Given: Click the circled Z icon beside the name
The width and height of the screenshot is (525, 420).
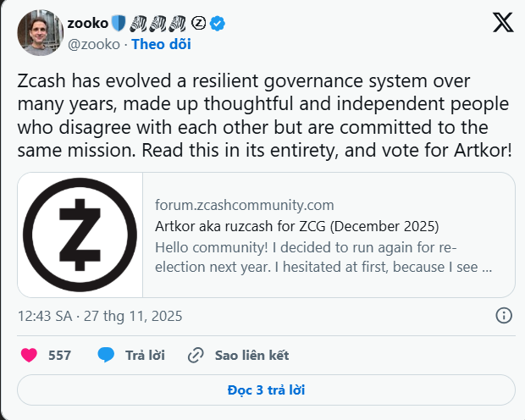Looking at the screenshot, I should coord(199,24).
